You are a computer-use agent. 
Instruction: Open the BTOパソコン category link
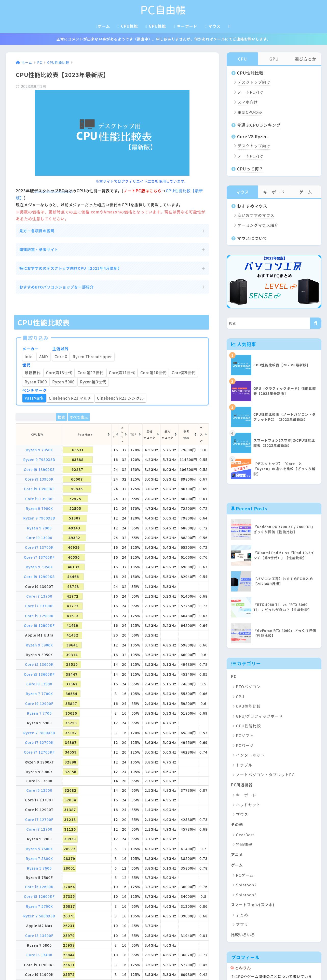pyautogui.click(x=248, y=687)
